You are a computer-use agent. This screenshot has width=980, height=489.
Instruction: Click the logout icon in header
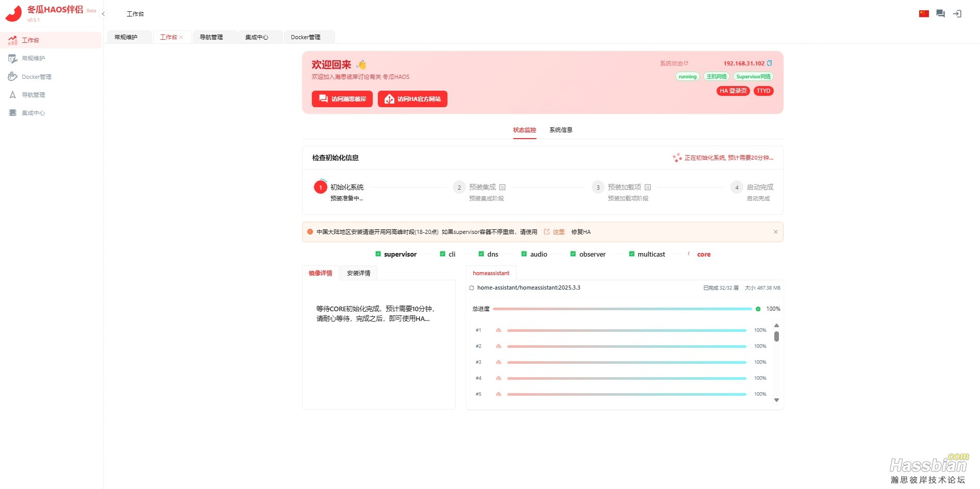[957, 14]
